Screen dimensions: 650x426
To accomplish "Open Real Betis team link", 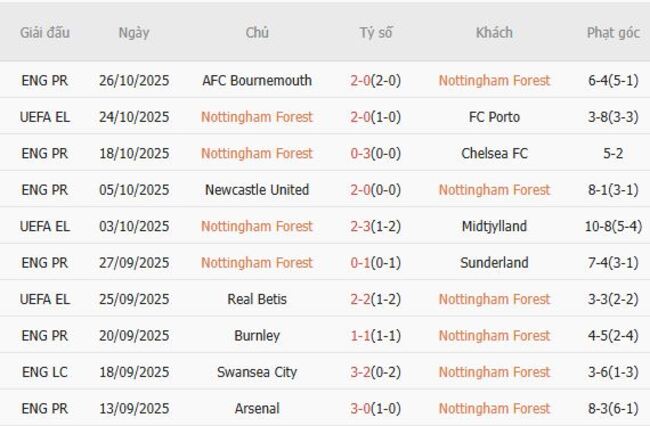I will (257, 299).
